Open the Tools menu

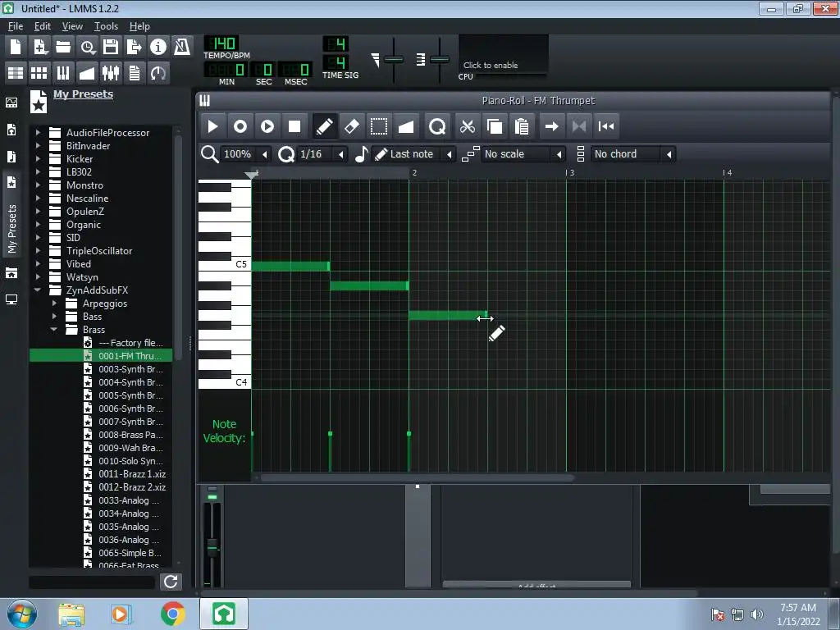[x=106, y=26]
